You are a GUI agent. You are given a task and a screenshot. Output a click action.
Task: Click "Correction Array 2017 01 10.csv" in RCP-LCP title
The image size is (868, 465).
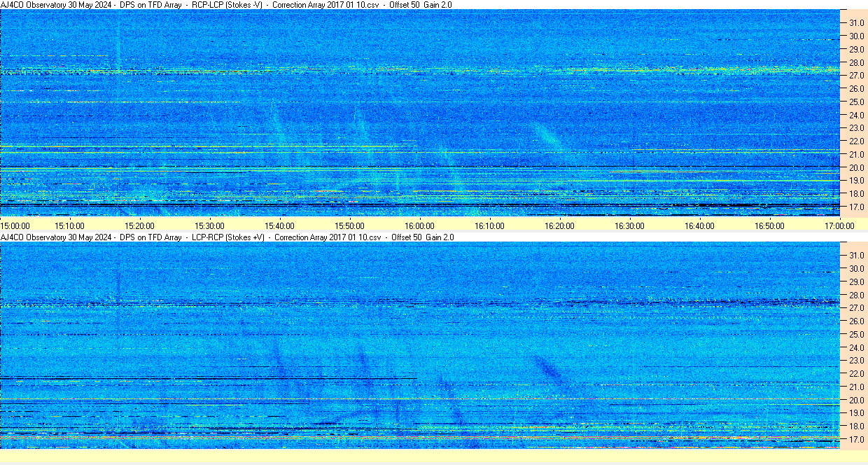click(x=325, y=4)
